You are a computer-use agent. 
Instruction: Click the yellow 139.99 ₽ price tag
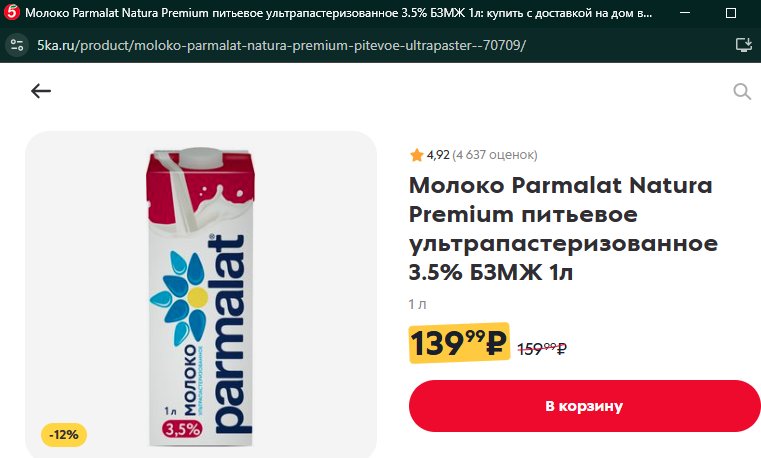point(459,343)
